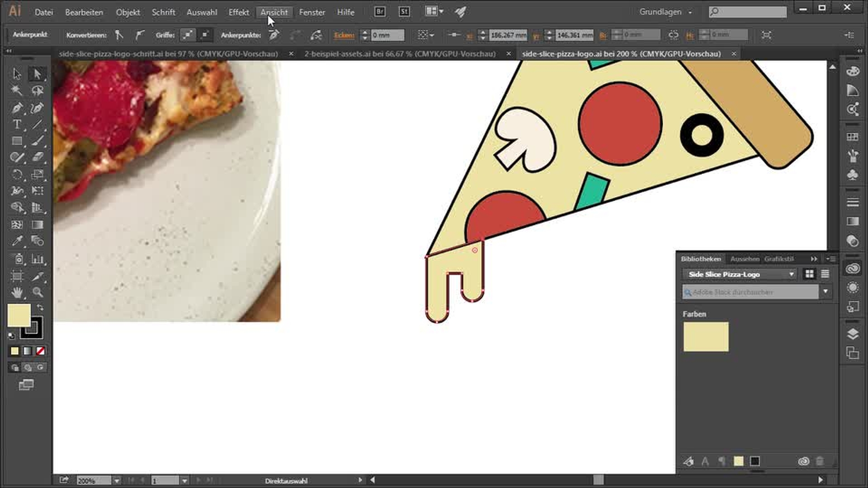Open the Aussehen panel tab
The image size is (868, 488).
click(745, 259)
